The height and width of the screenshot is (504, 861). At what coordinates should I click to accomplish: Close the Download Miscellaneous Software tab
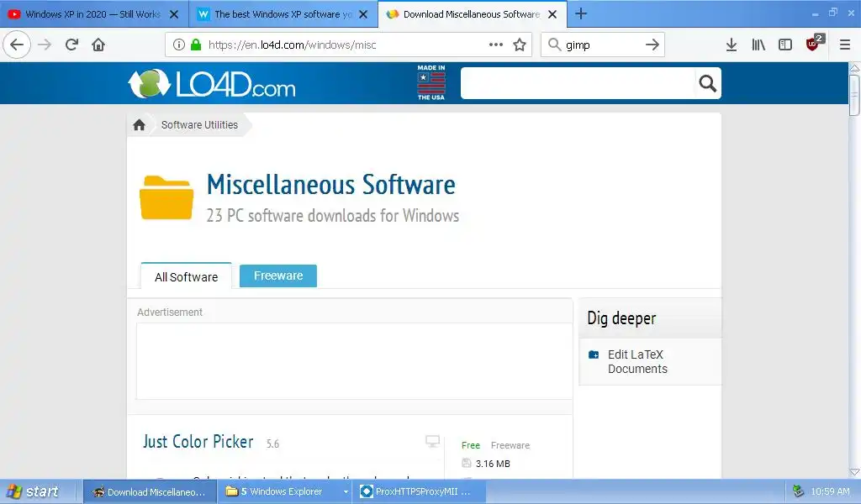552,14
